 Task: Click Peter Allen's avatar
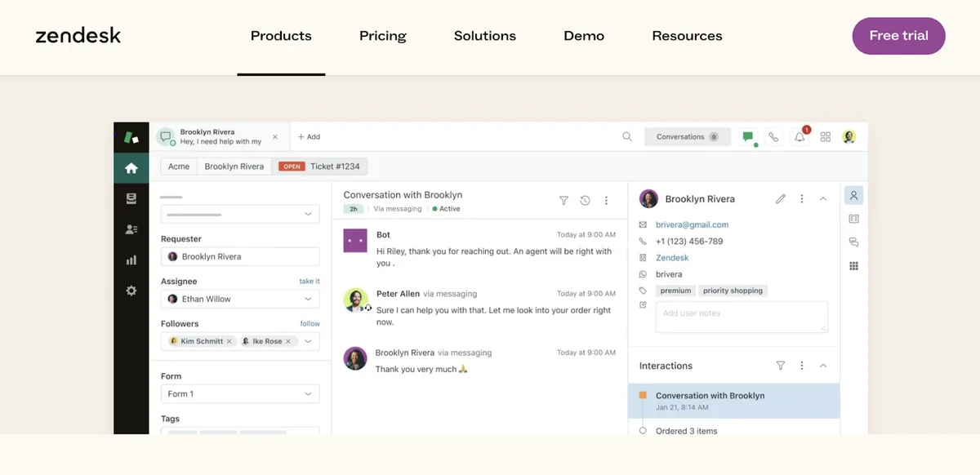pyautogui.click(x=355, y=300)
